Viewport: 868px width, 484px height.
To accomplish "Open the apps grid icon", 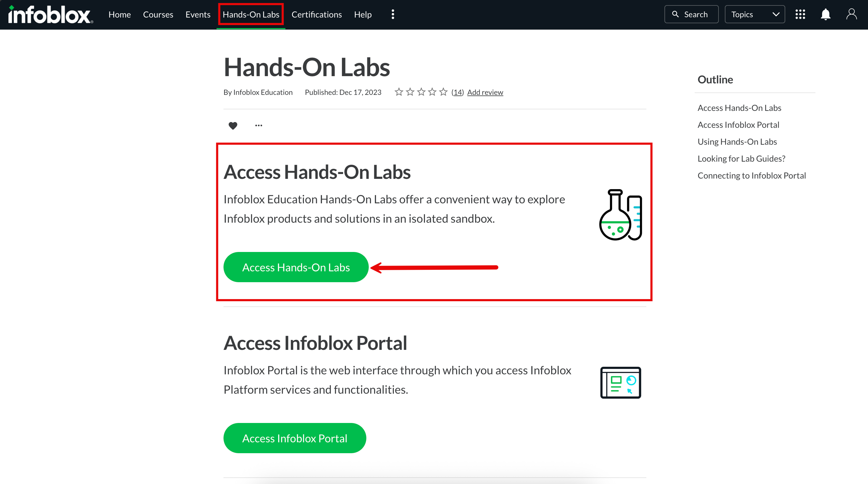I will coord(800,15).
